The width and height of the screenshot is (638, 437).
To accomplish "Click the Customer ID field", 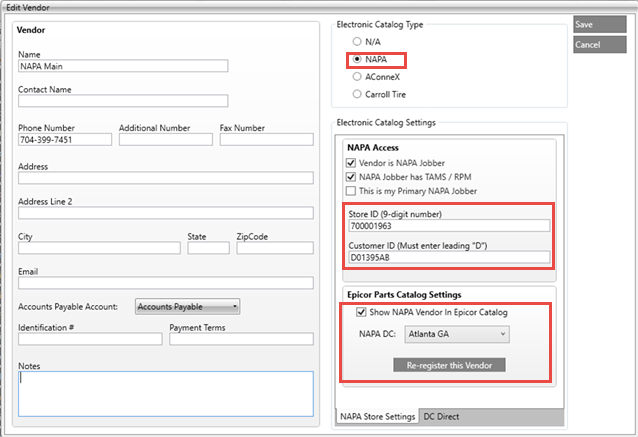I will 449,257.
